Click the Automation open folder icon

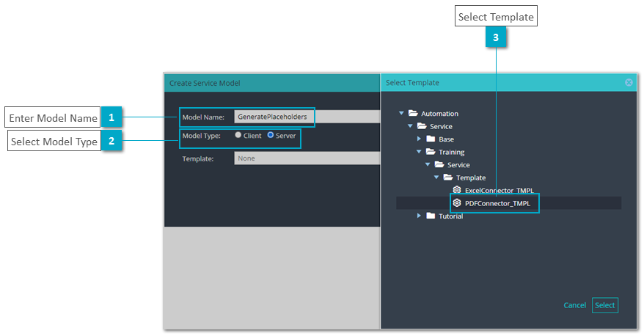click(413, 114)
